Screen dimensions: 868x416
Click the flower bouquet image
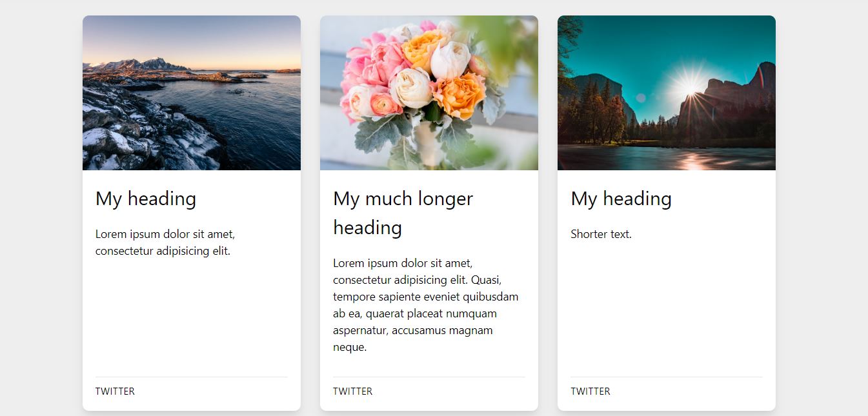[429, 93]
